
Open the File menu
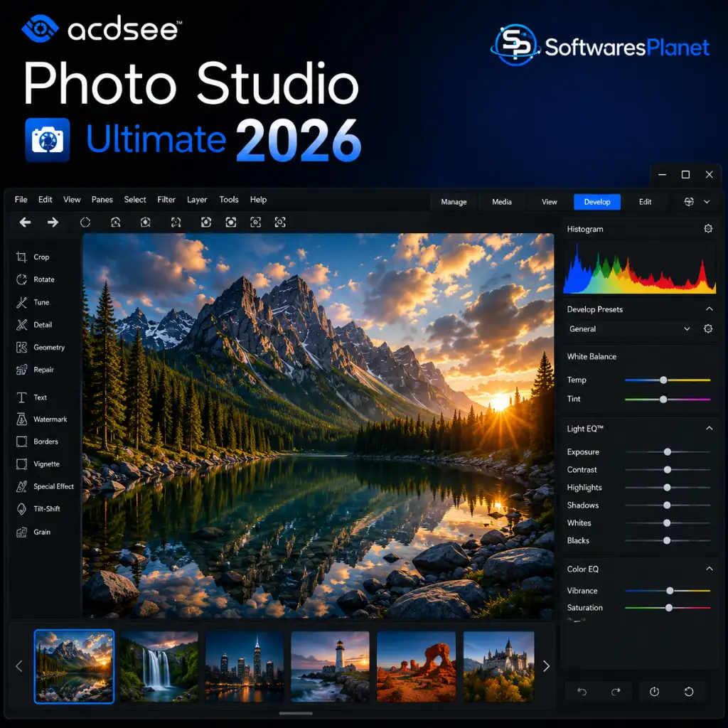tap(21, 200)
